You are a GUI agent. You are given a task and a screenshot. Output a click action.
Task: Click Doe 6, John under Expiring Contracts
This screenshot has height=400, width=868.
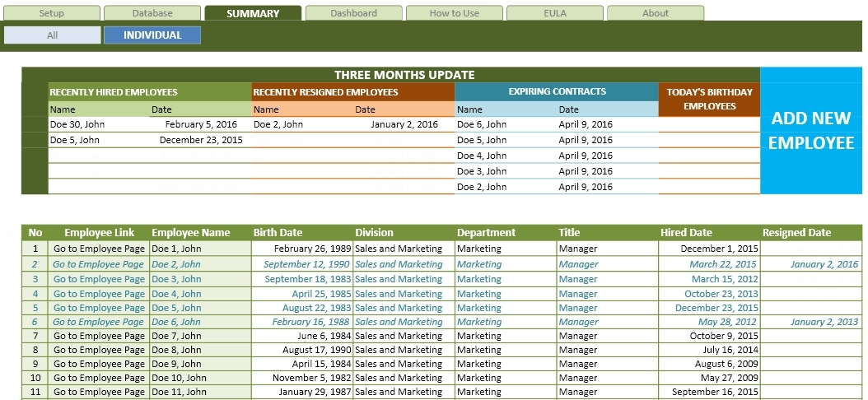[482, 124]
